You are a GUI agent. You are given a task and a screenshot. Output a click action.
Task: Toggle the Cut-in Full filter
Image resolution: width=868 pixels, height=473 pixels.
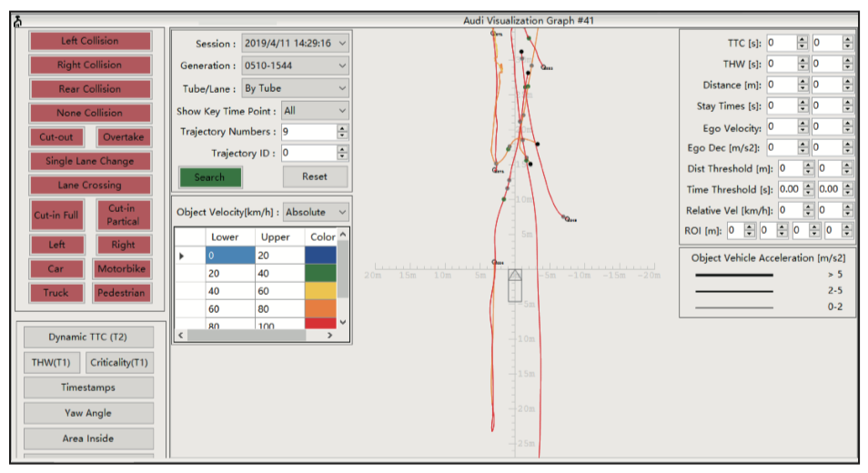pyautogui.click(x=56, y=215)
